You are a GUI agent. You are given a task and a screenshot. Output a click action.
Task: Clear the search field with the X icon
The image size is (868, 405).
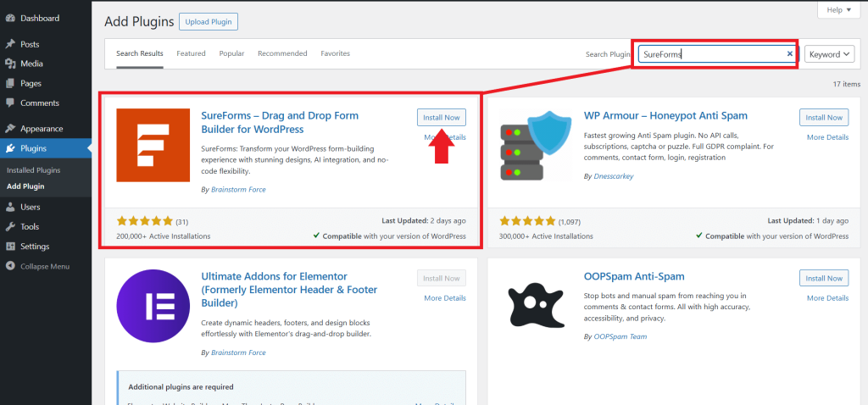click(790, 53)
